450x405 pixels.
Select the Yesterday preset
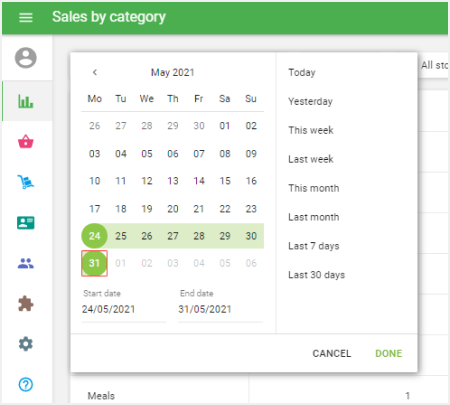(x=310, y=101)
